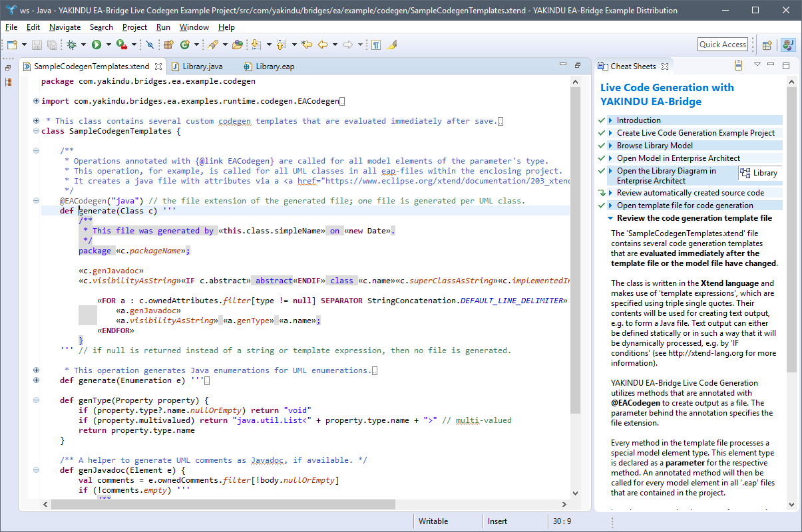The image size is (802, 532).
Task: Collapse the genType method fold
Action: click(x=36, y=400)
